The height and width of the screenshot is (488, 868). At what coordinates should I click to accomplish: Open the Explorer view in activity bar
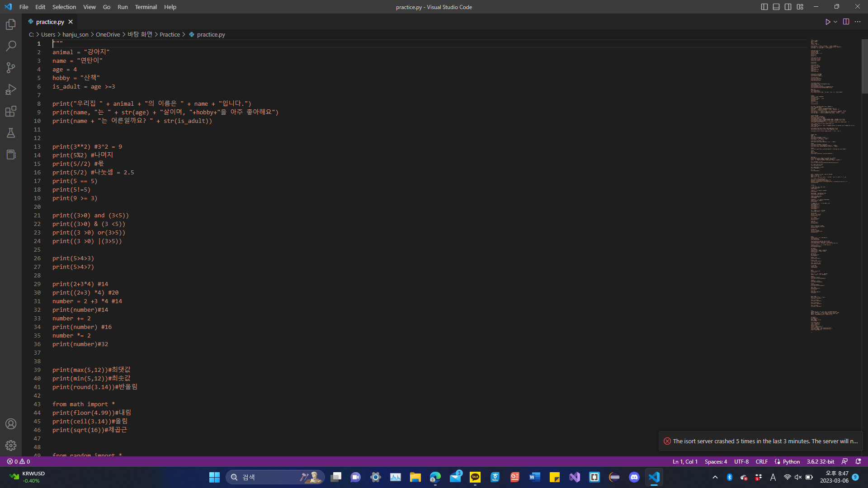tap(11, 24)
